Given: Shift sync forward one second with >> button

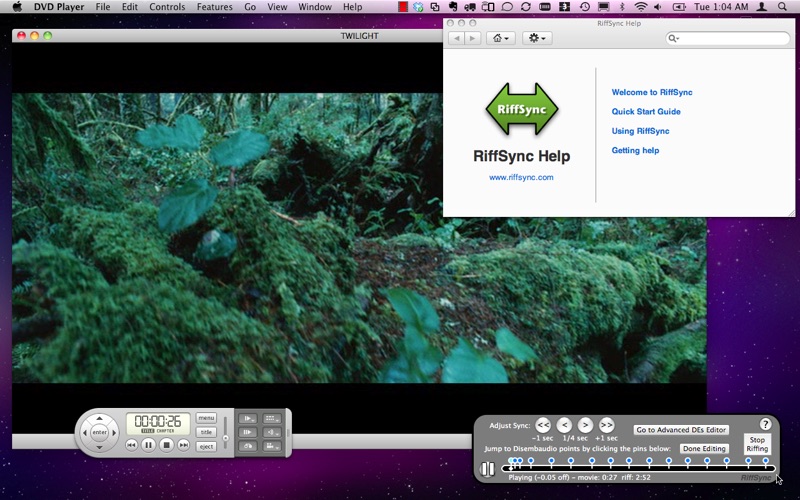Looking at the screenshot, I should click(606, 424).
